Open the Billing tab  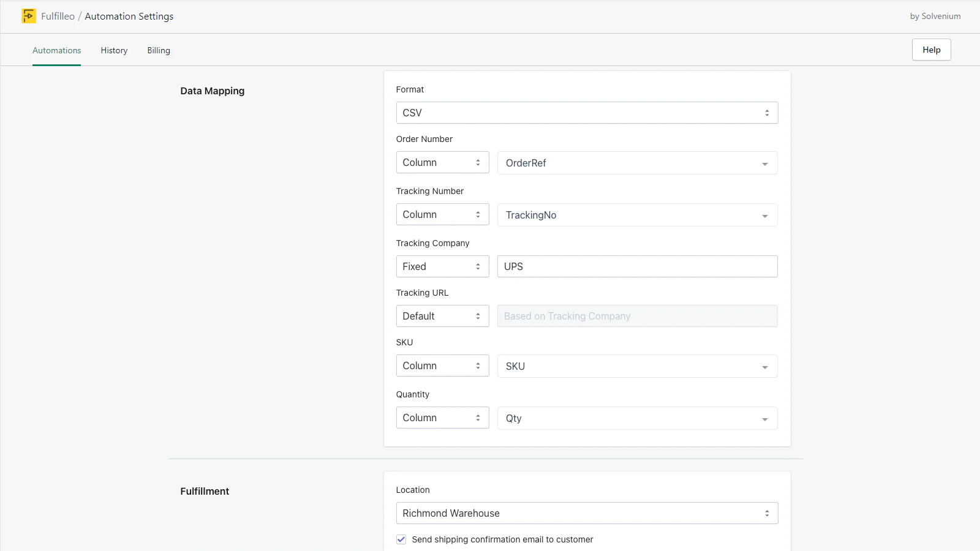pyautogui.click(x=159, y=50)
